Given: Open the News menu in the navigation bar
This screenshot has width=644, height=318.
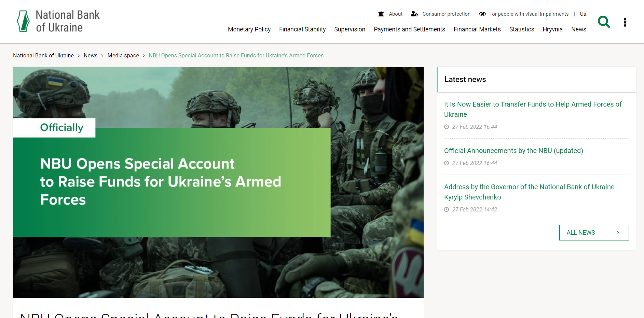Looking at the screenshot, I should click(578, 29).
